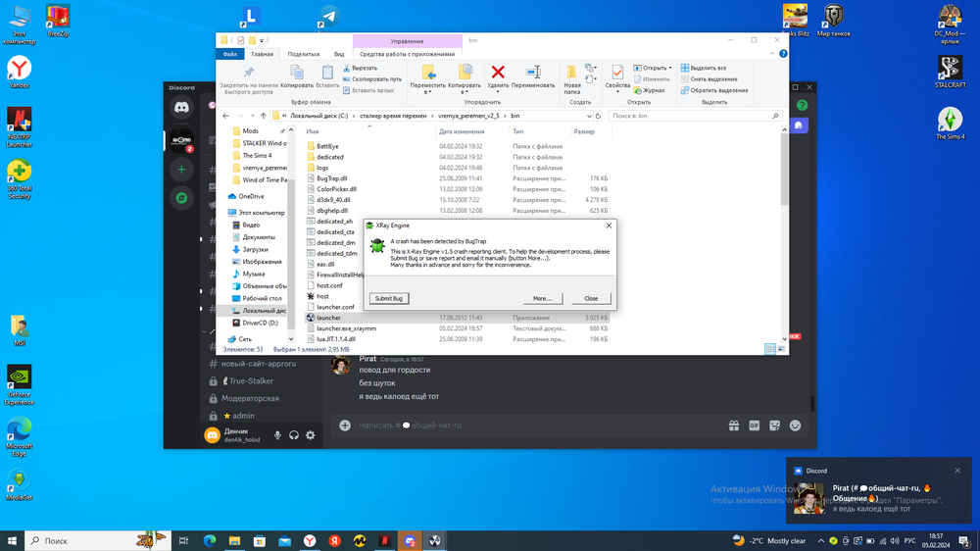This screenshot has height=551, width=980.
Task: Toggle the large icons view in Explorer status bar
Action: tap(782, 349)
